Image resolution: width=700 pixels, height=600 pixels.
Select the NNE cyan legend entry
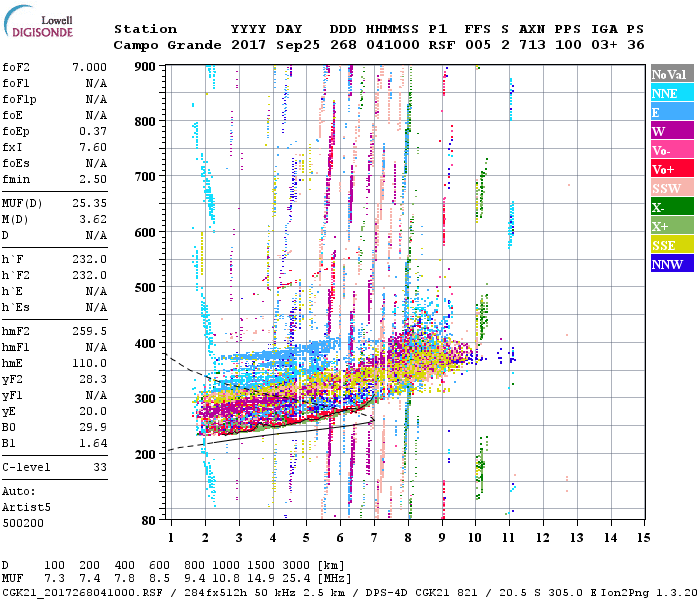pyautogui.click(x=669, y=94)
